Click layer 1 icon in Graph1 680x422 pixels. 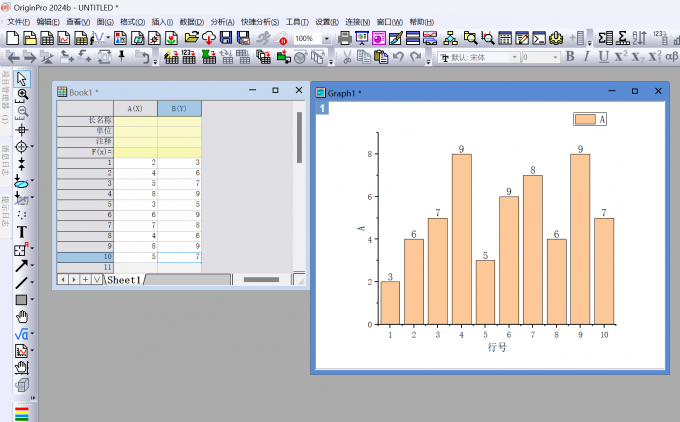[322, 108]
